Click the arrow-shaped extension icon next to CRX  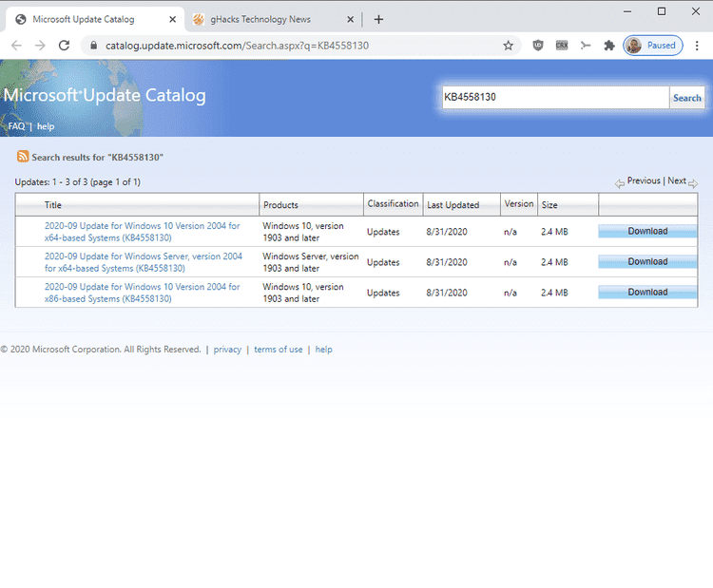pos(586,46)
